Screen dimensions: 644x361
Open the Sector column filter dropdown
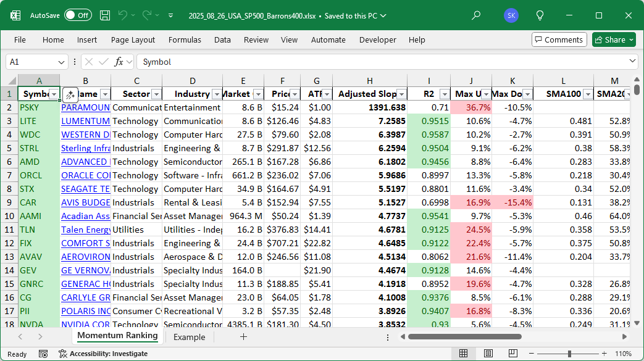156,94
